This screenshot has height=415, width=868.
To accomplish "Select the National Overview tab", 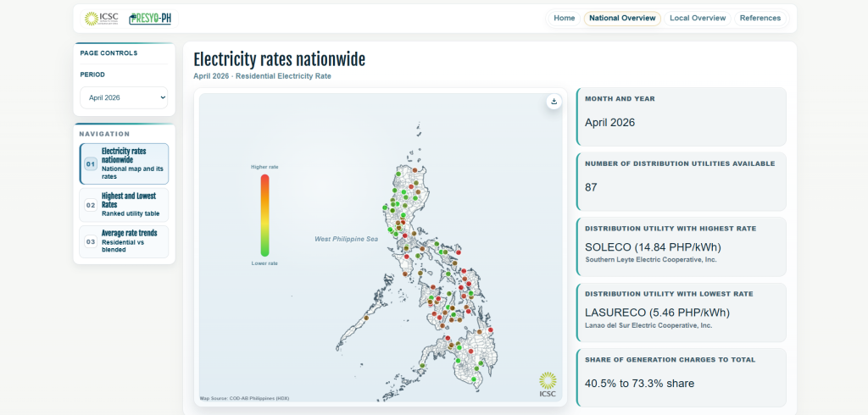I will (x=622, y=18).
